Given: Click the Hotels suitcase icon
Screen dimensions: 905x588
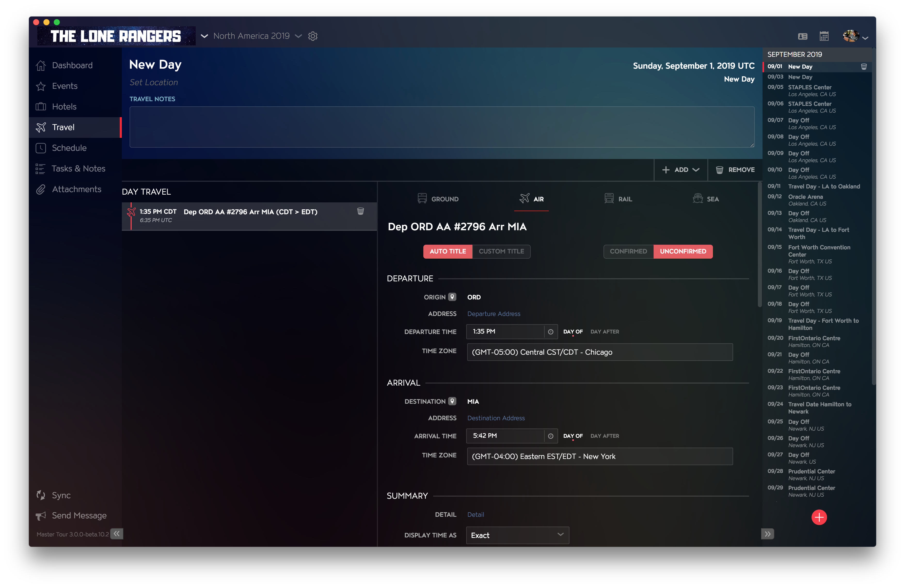Looking at the screenshot, I should click(x=41, y=107).
